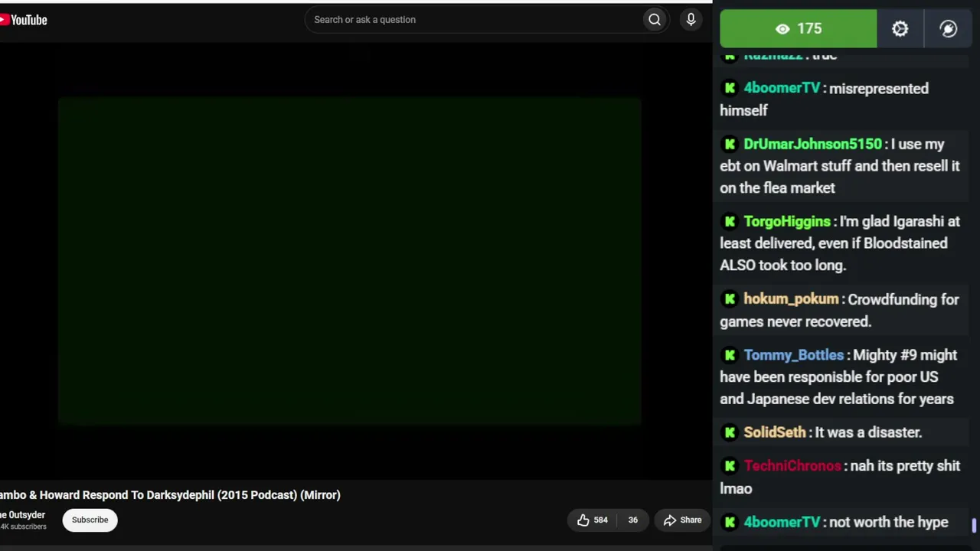
Task: Click Tommy_Bottles username in chat
Action: (x=793, y=355)
